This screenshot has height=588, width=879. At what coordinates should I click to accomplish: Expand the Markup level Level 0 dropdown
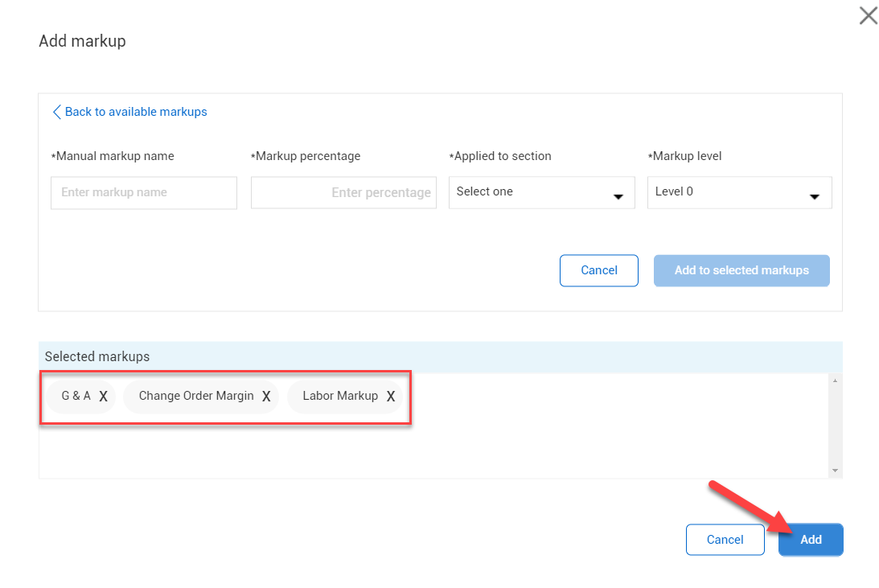pyautogui.click(x=739, y=193)
